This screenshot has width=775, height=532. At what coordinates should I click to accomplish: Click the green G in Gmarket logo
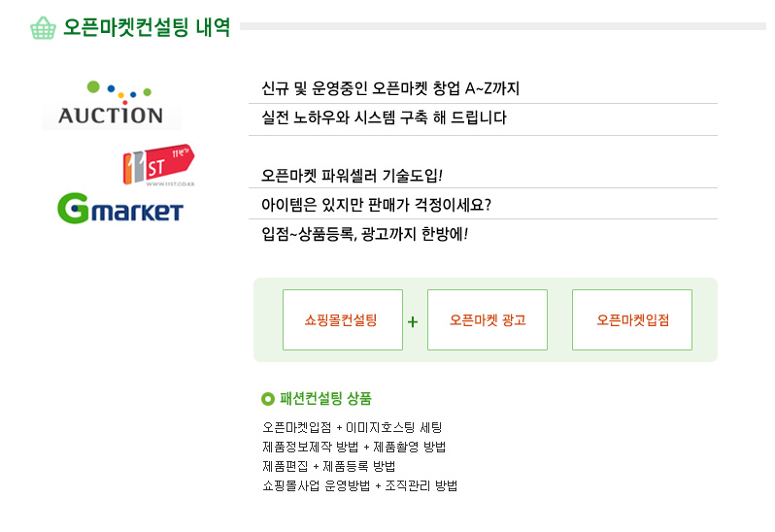pyautogui.click(x=73, y=209)
